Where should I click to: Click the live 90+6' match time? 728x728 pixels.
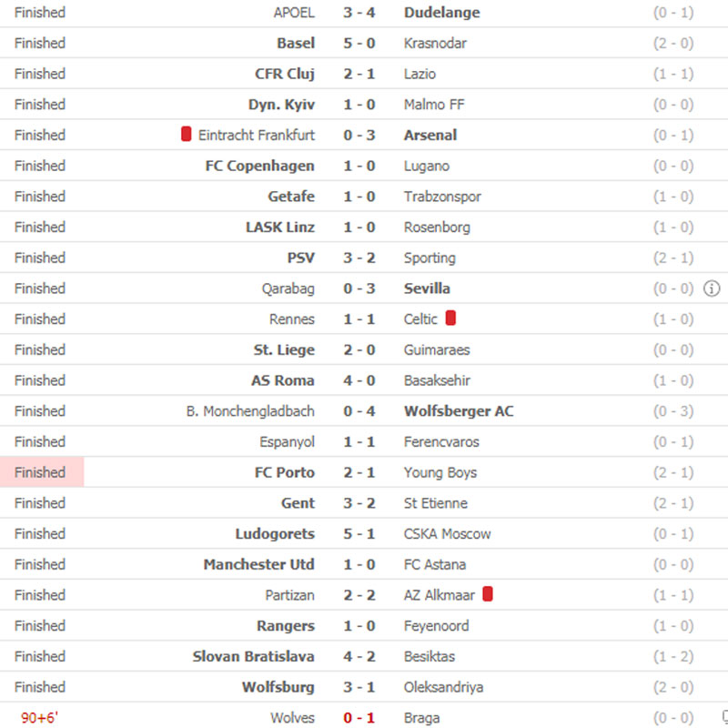(40, 718)
